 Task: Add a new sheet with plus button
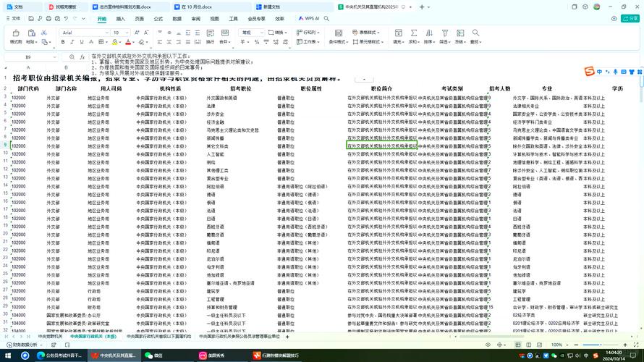click(x=287, y=337)
